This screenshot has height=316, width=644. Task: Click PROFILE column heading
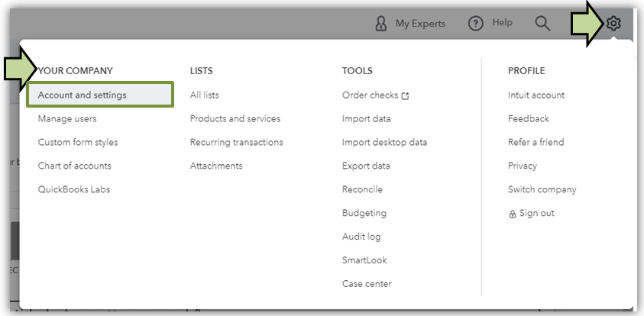click(526, 70)
